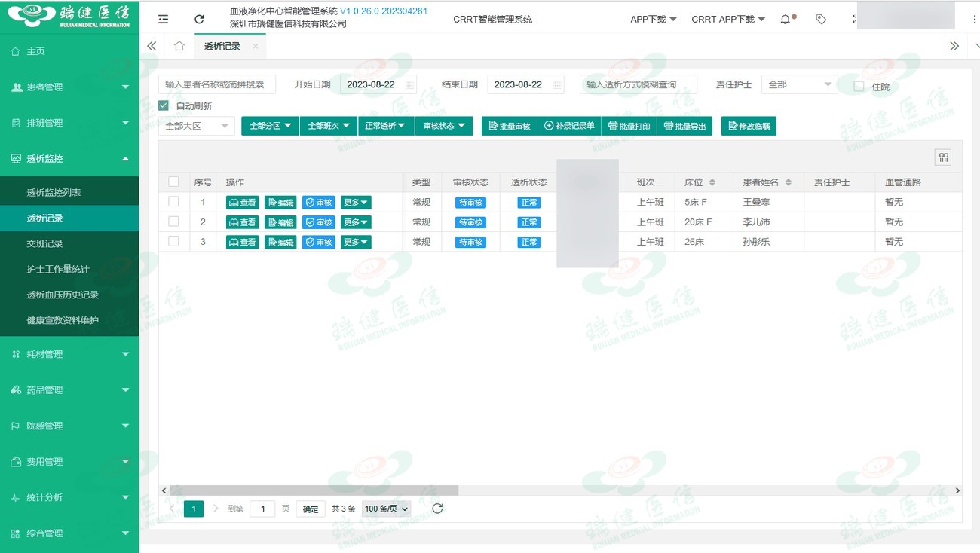Screen dimensions: 980x553
Task: Click the reload icon beside pagination
Action: [x=437, y=509]
